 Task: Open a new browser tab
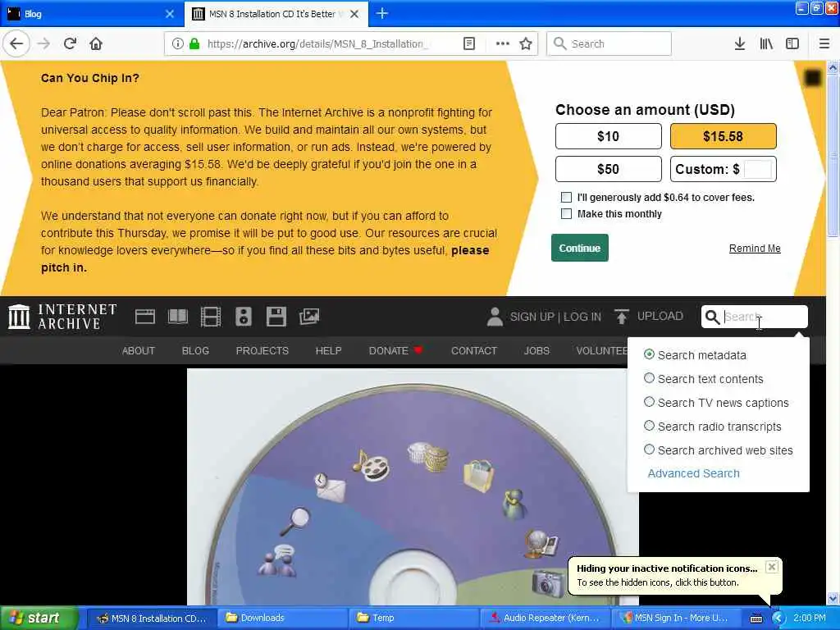(382, 13)
